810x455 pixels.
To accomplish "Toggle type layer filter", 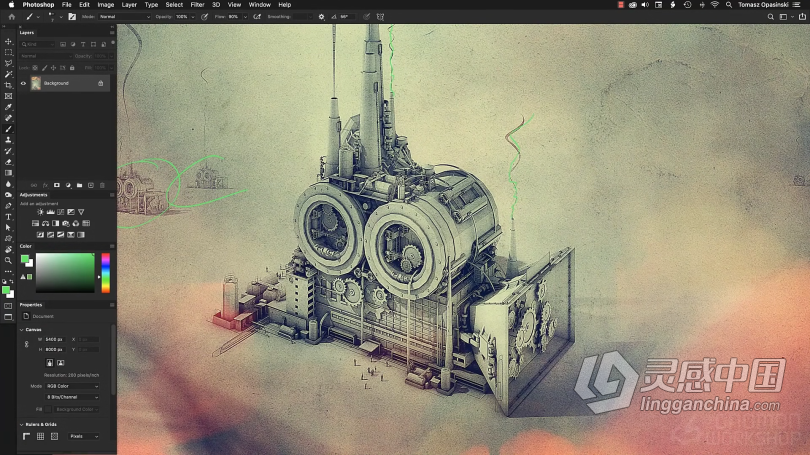I will point(83,44).
